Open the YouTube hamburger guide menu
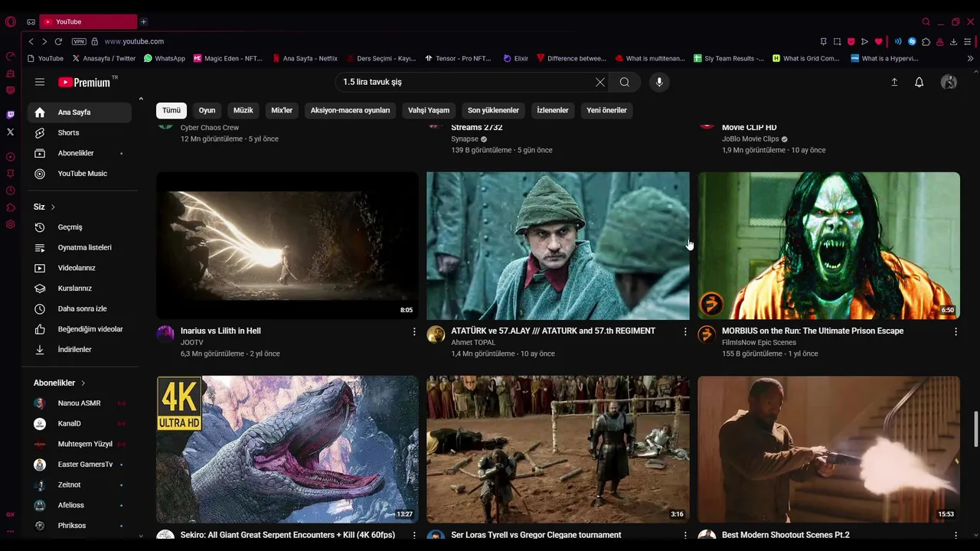The width and height of the screenshot is (980, 551). point(40,82)
